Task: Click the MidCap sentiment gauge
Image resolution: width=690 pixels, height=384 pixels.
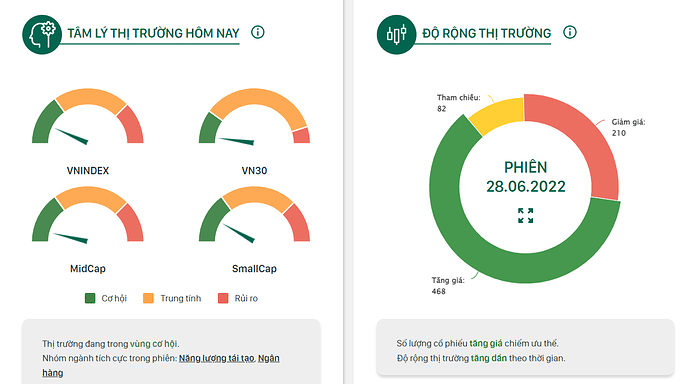Action: (x=88, y=214)
